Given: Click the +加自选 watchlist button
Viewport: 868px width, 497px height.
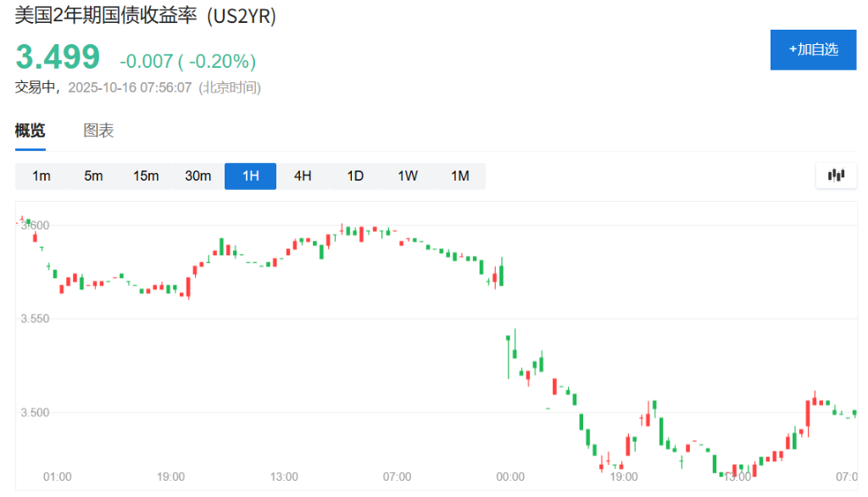Looking at the screenshot, I should pyautogui.click(x=813, y=50).
